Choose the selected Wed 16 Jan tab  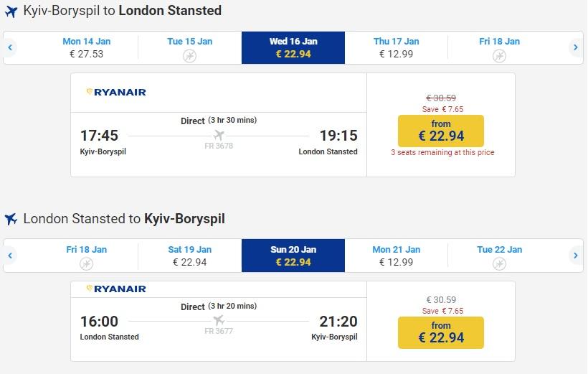(293, 47)
